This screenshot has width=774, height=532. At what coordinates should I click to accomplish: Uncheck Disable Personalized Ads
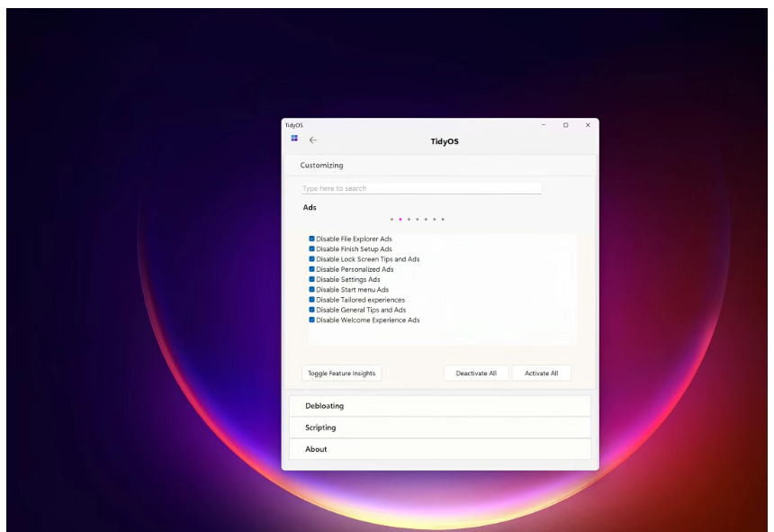311,269
